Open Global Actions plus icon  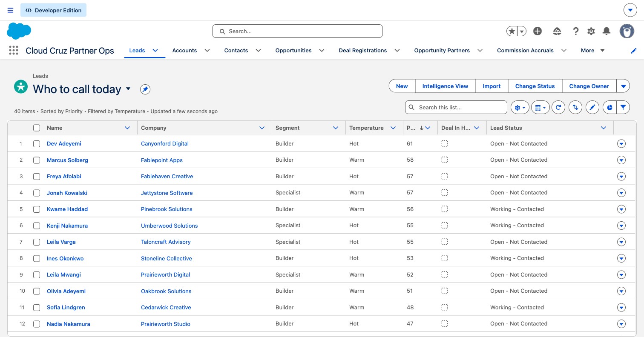tap(538, 31)
